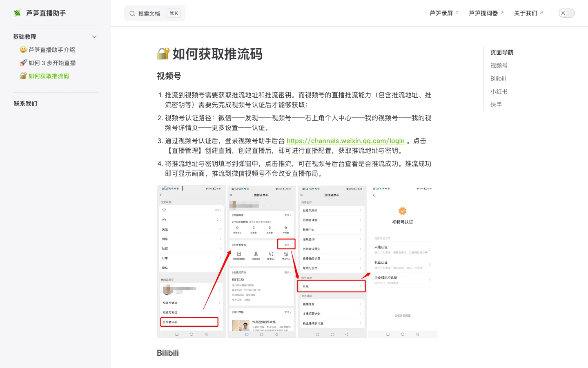Toggle the light/dark theme switch
The height and width of the screenshot is (368, 588).
566,13
